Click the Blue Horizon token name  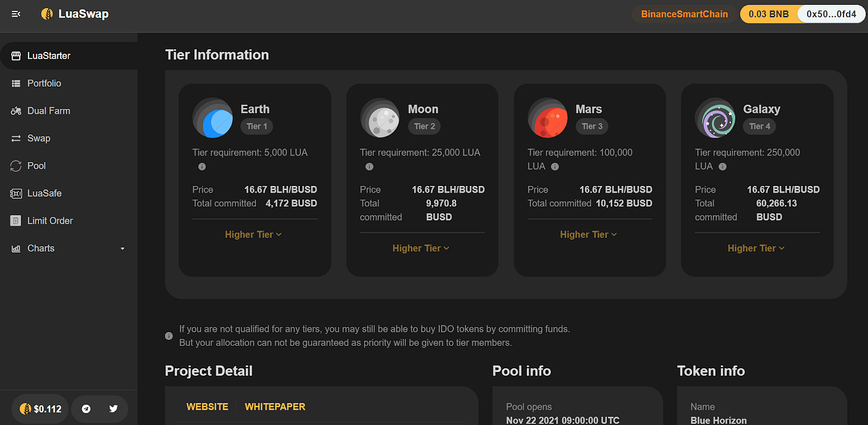pyautogui.click(x=718, y=420)
